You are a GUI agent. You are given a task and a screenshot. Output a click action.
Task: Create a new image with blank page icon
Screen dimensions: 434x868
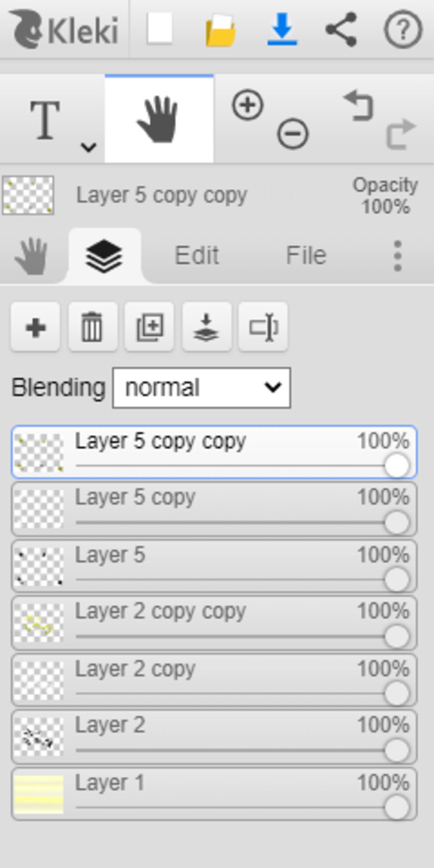159,29
